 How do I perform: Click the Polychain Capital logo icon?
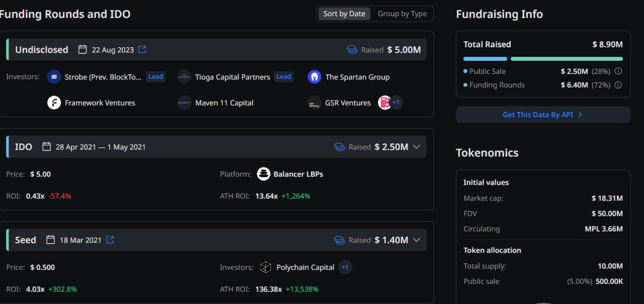coord(266,267)
